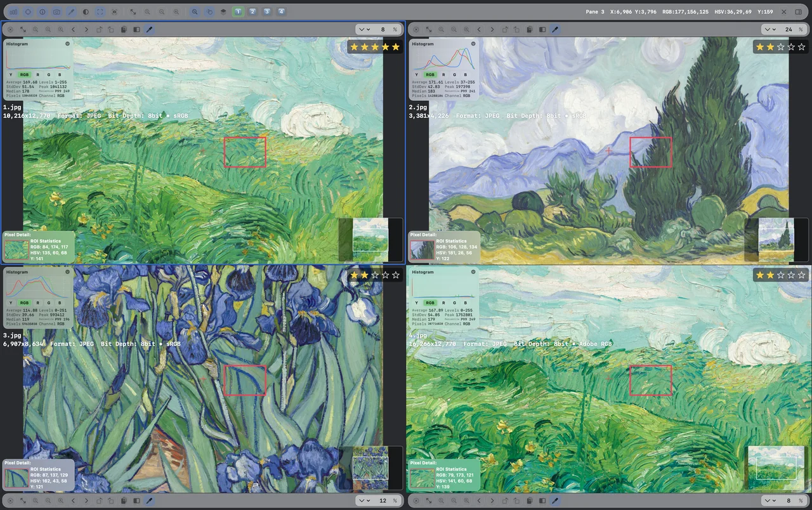
Task: Fit 1.jpg to pane with the arrows icon
Action: tap(23, 29)
